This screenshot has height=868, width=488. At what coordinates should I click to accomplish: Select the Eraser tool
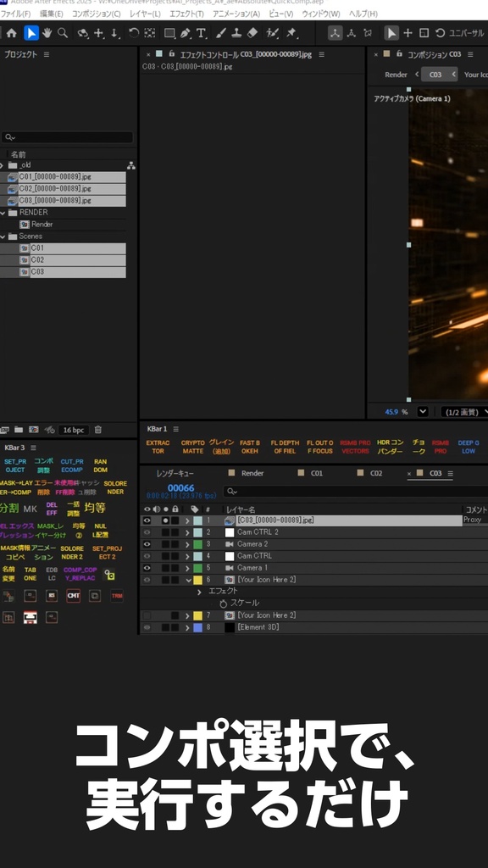(252, 33)
